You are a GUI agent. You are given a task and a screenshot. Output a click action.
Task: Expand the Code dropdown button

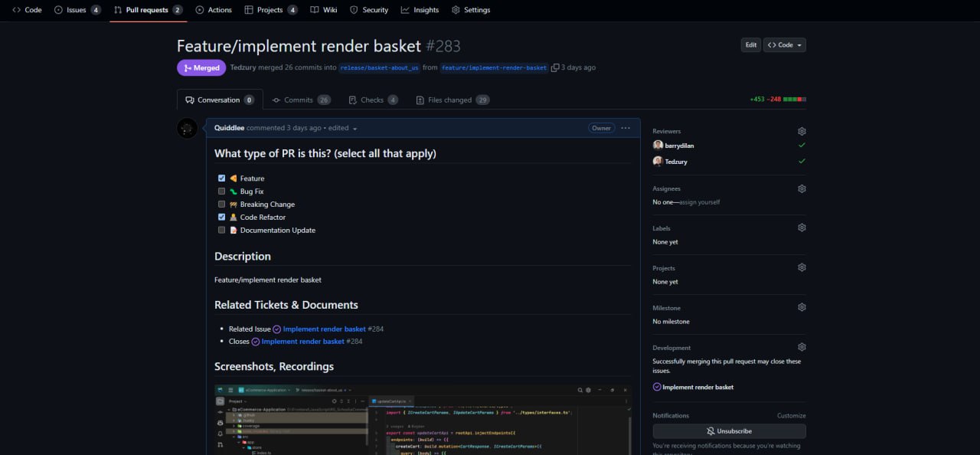point(785,45)
